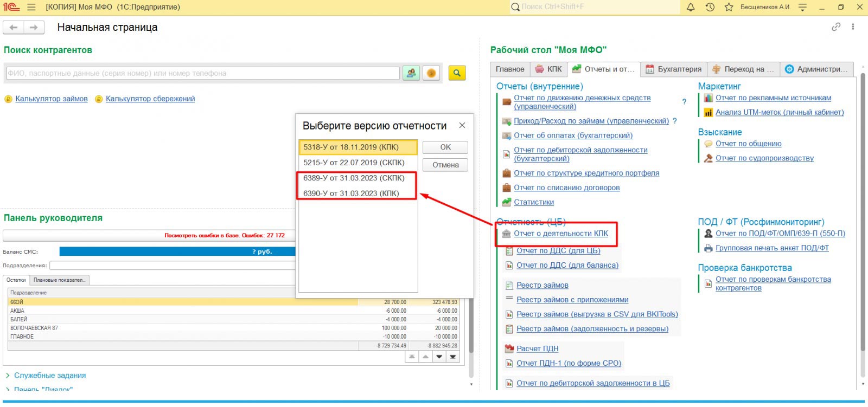Viewport: 868px width, 407px height.
Task: Open Отчет о деятельности КПК link
Action: 561,234
